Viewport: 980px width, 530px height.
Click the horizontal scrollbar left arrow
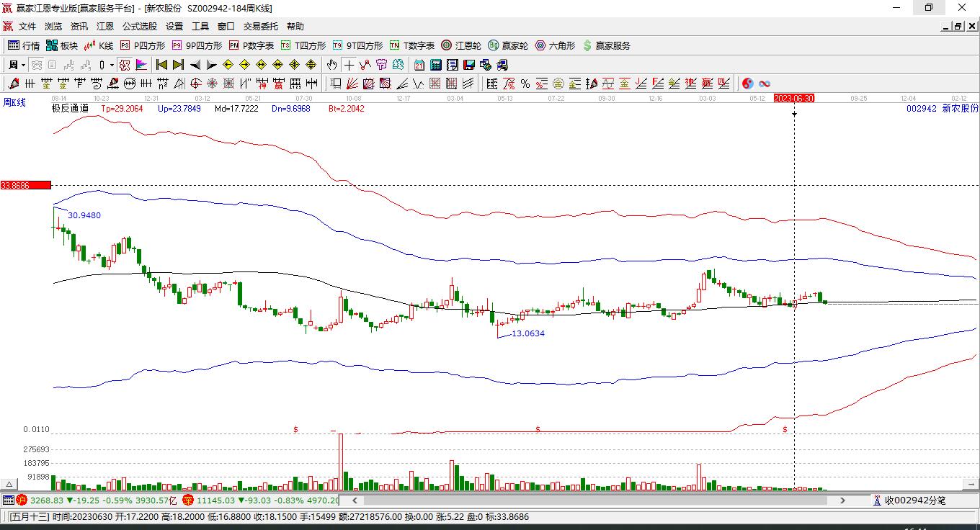point(355,500)
